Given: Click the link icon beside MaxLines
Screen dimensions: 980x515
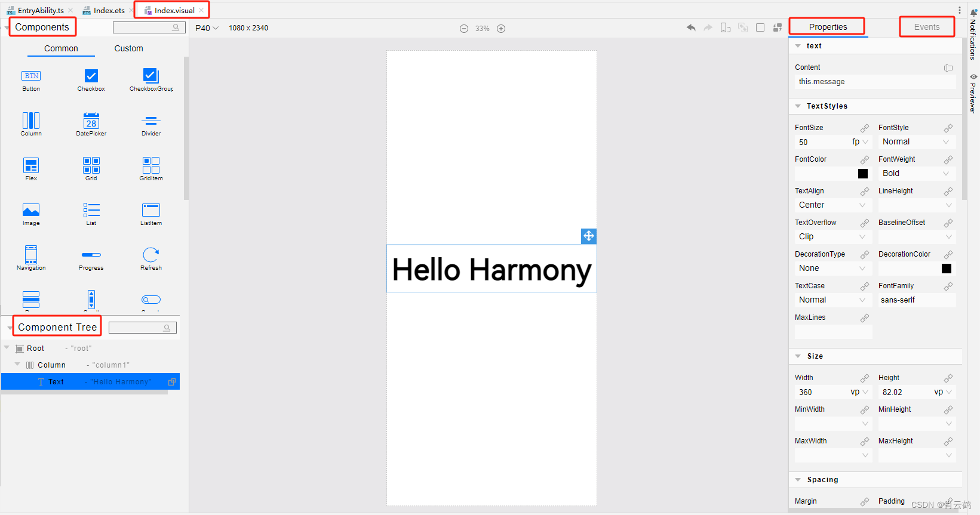Looking at the screenshot, I should [865, 318].
